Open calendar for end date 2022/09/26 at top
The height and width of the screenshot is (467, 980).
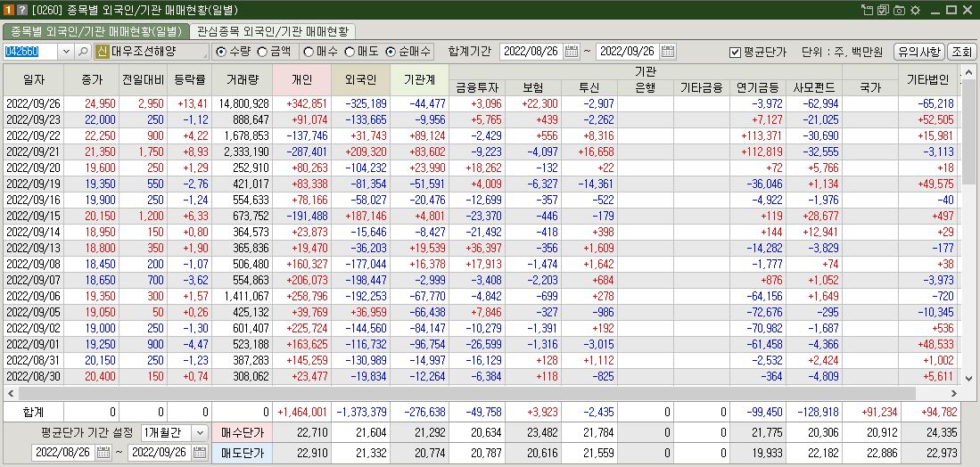(668, 52)
